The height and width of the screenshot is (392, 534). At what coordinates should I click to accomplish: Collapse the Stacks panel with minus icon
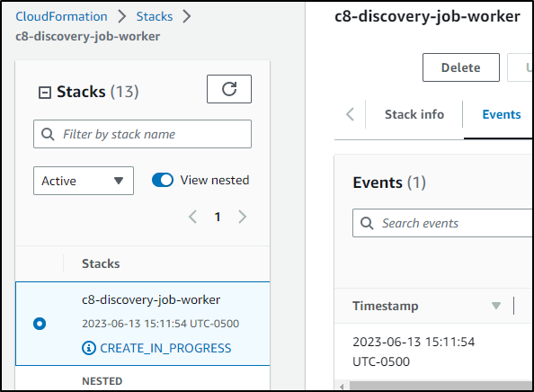coord(45,93)
